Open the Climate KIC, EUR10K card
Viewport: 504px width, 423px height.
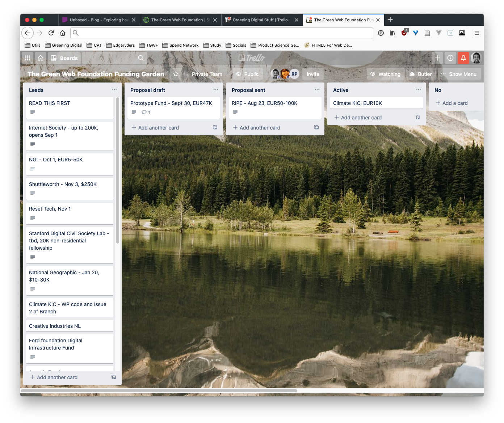click(377, 103)
